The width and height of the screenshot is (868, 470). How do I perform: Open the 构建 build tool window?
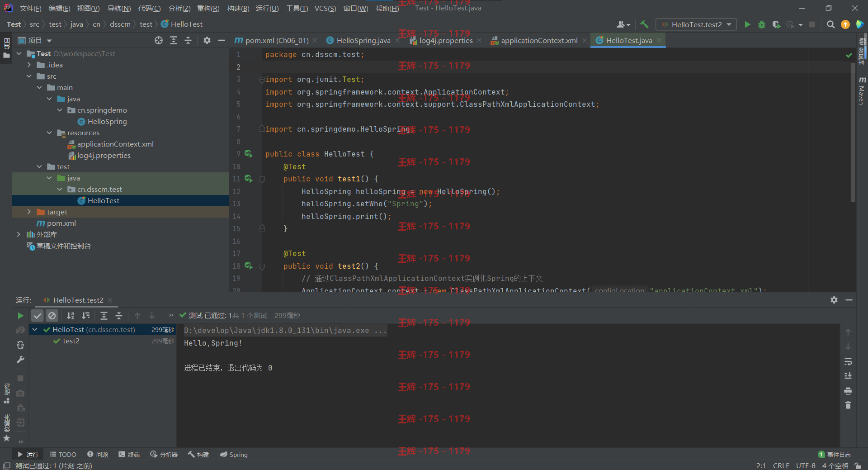198,455
